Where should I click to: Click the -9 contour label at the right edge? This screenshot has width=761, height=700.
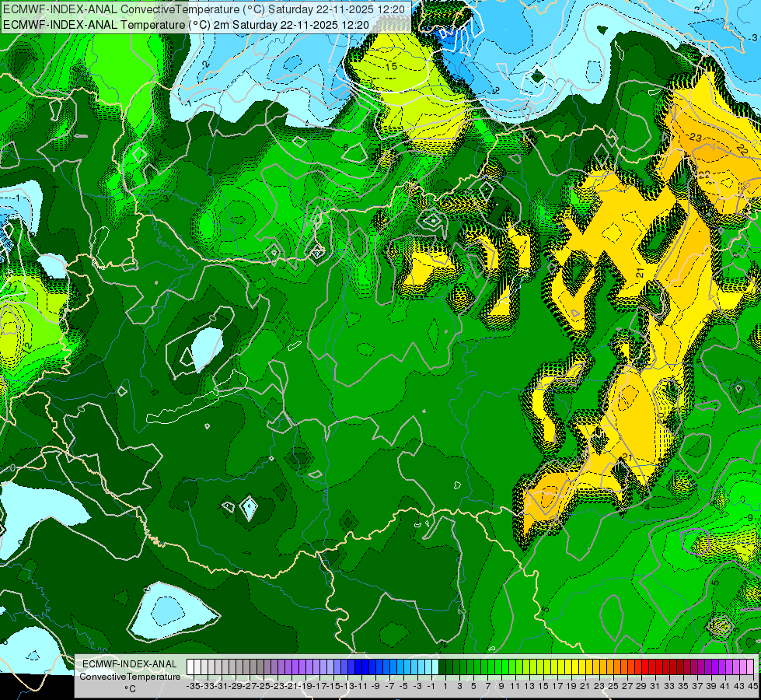(750, 518)
